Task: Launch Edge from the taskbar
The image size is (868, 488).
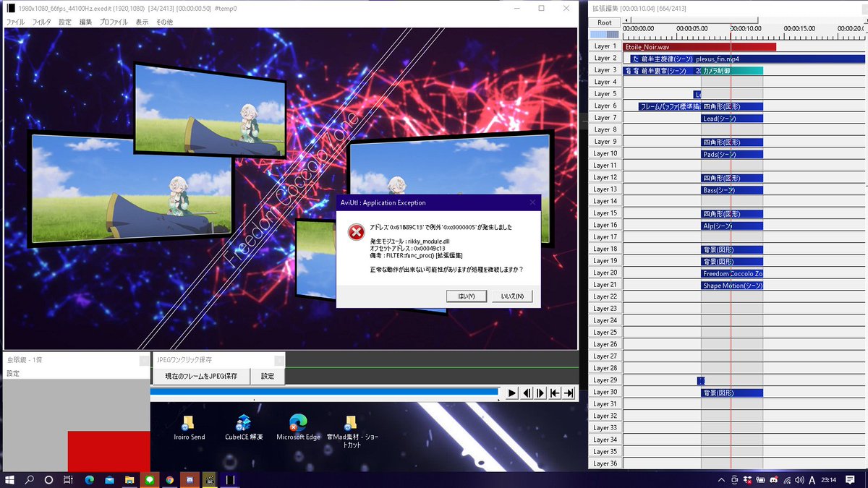Action: pyautogui.click(x=90, y=479)
